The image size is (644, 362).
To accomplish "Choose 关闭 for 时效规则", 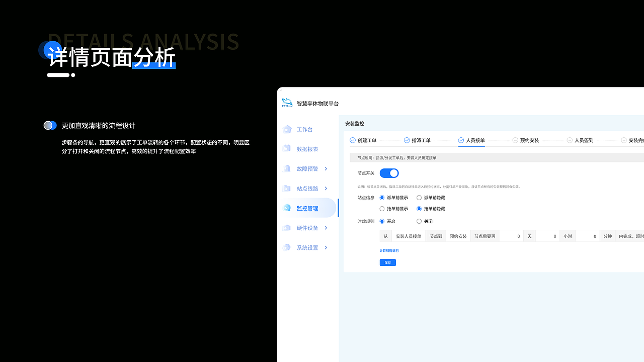I will (419, 221).
